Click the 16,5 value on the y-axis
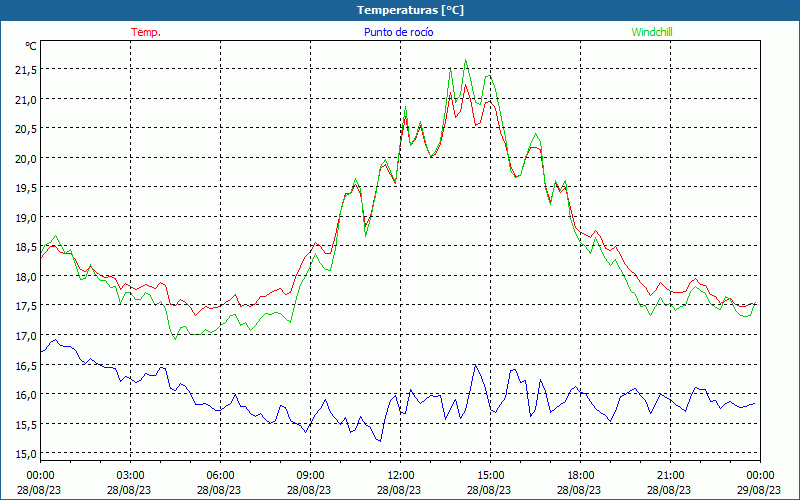This screenshot has height=500, width=800. 26,366
